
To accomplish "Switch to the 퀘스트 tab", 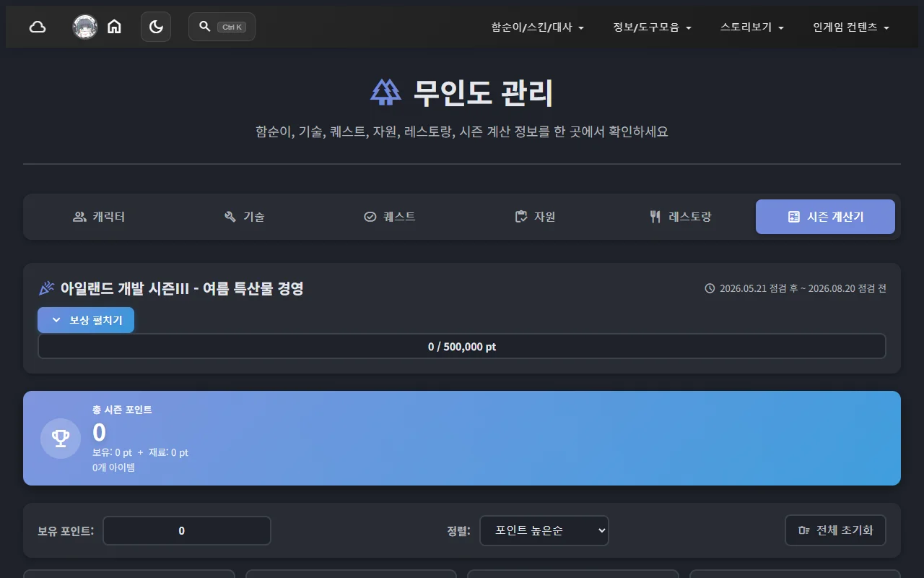I will 390,217.
